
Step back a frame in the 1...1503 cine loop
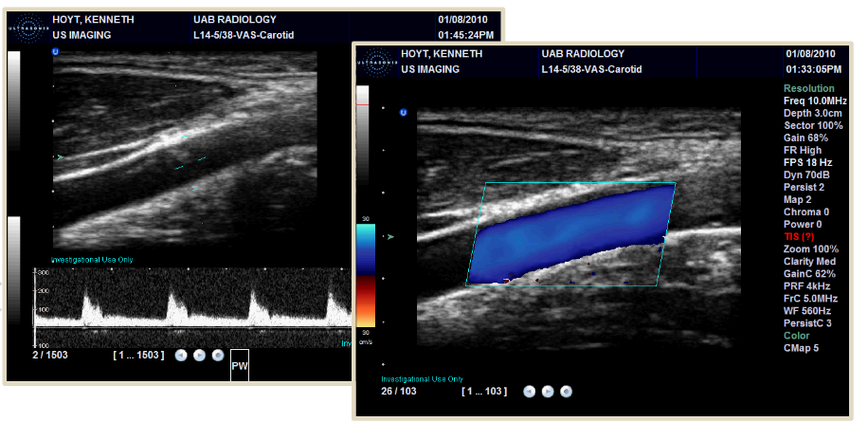tap(181, 356)
